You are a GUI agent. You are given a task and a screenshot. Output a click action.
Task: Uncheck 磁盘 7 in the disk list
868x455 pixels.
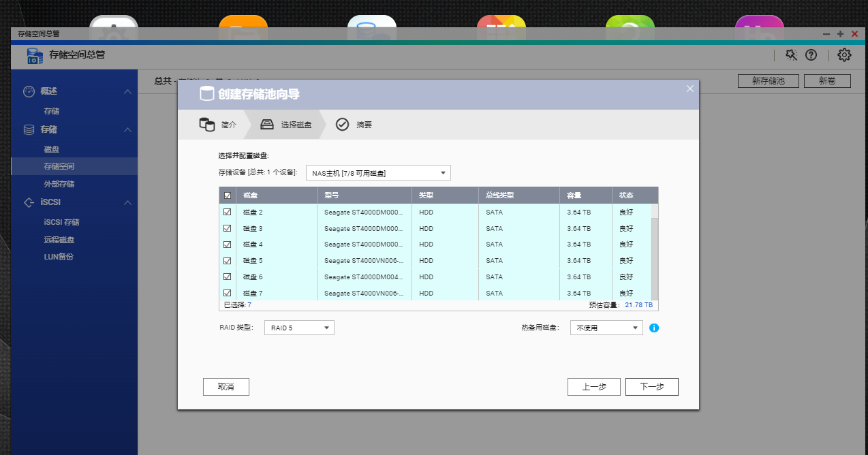228,293
